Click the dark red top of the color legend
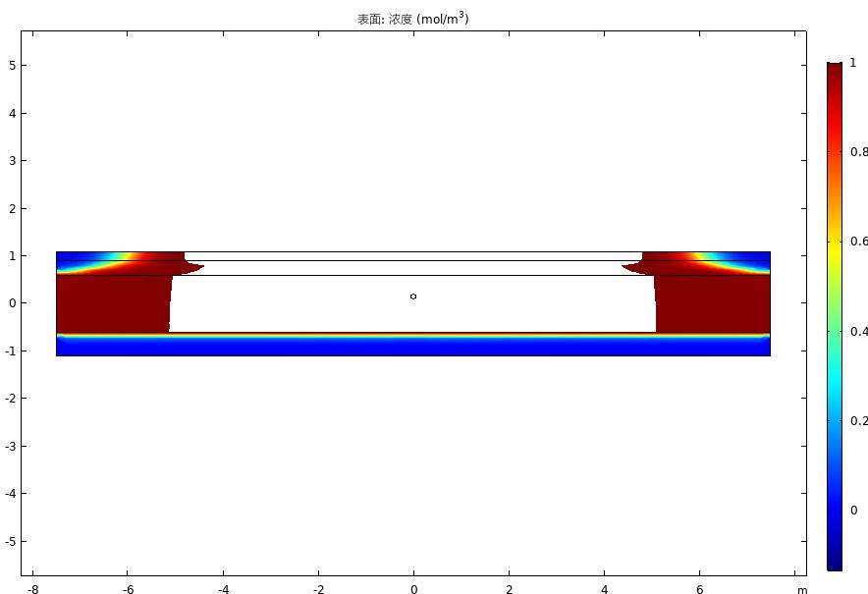 pyautogui.click(x=834, y=71)
